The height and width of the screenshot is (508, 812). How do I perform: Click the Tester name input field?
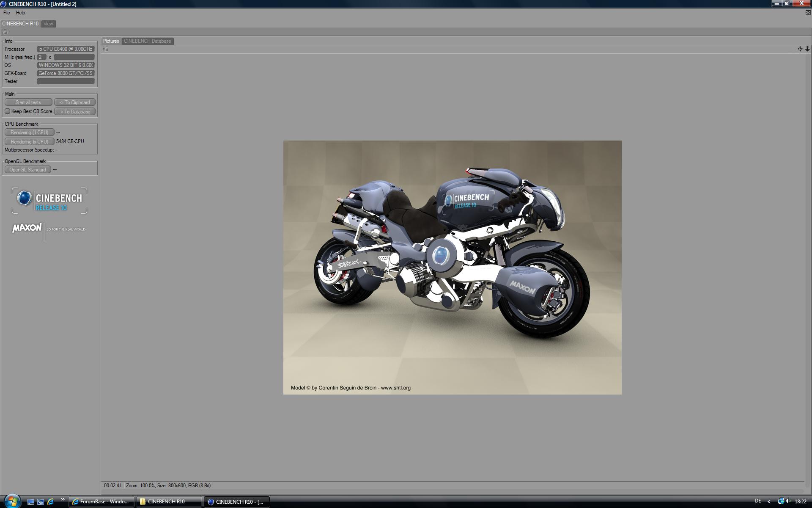(66, 81)
